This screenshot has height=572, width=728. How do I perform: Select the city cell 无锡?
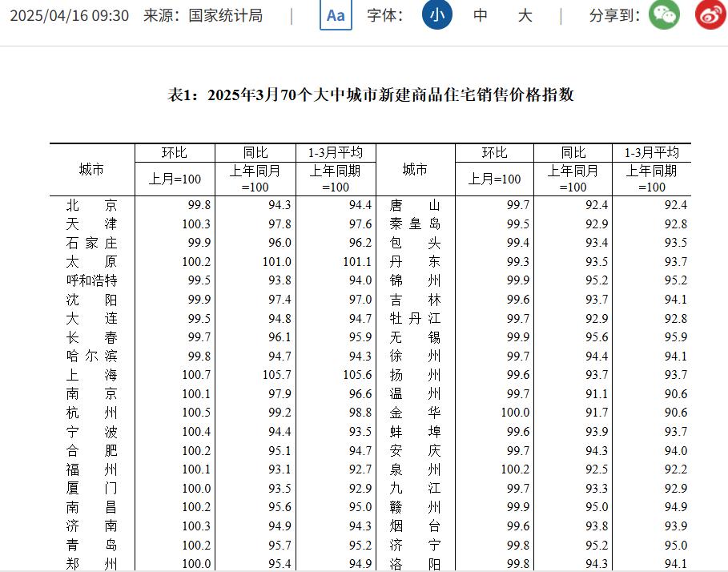click(x=415, y=337)
